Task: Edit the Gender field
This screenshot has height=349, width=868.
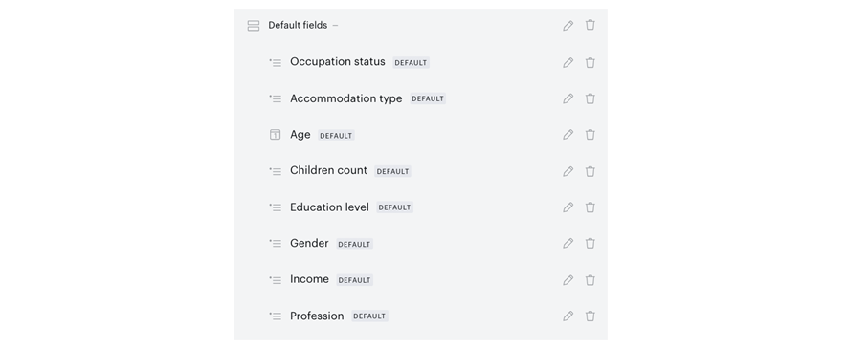Action: 568,244
